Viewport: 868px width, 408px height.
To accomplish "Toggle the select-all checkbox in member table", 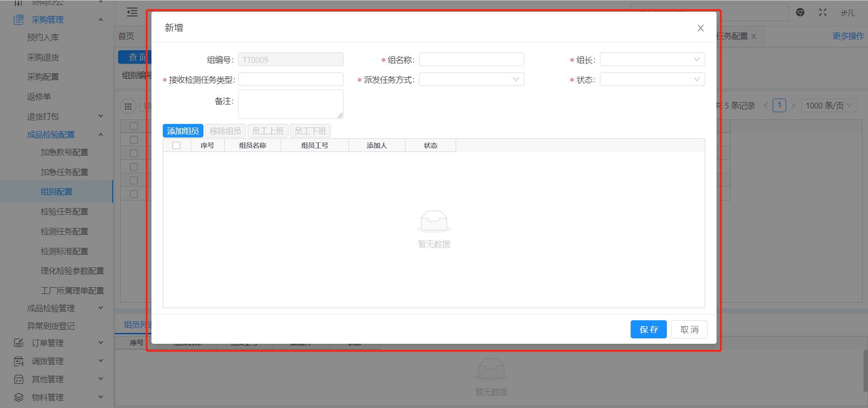I will coord(176,146).
